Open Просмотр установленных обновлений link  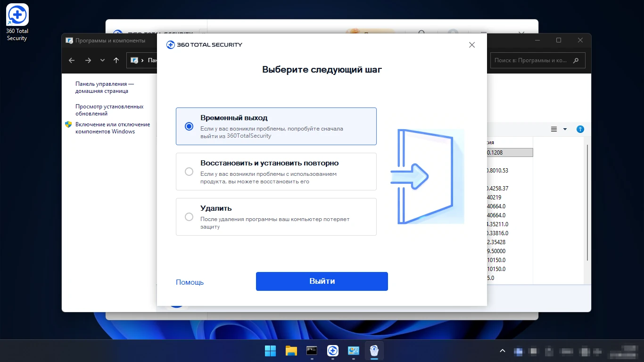point(109,110)
